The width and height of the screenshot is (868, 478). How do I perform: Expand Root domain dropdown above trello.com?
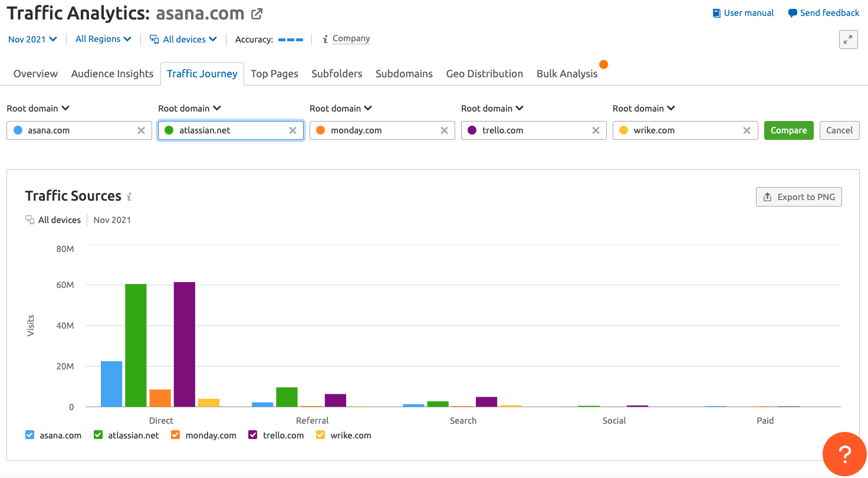click(492, 109)
